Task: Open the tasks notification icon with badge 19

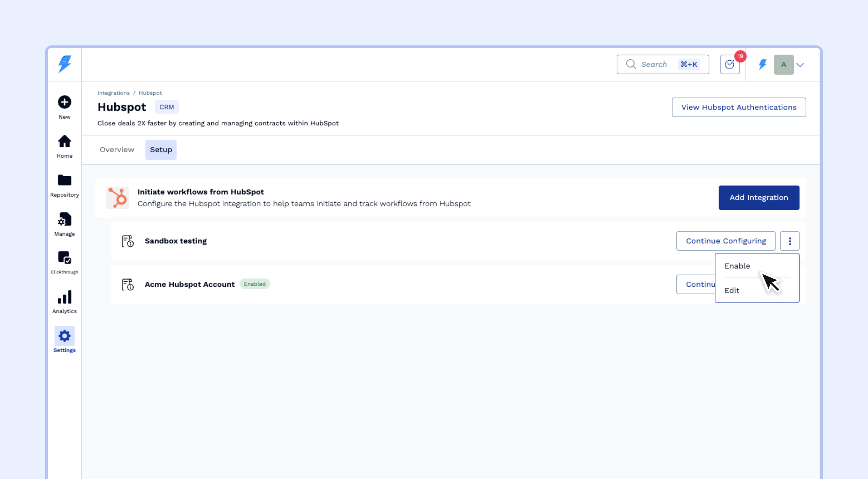Action: [x=730, y=64]
